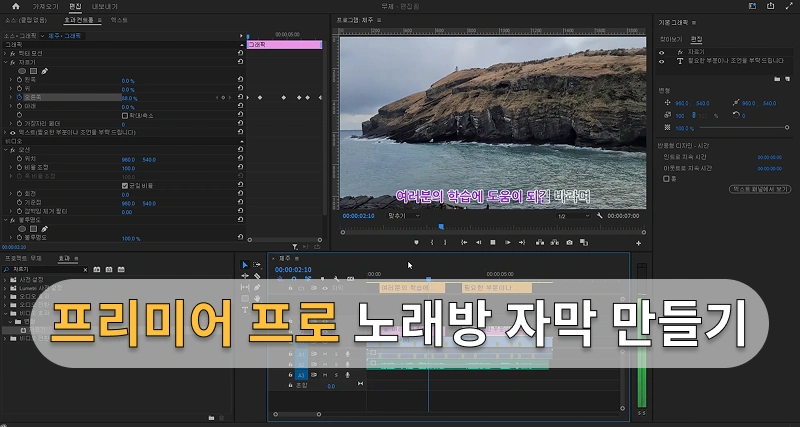
Task: Click the Add Marker icon under preview
Action: tap(416, 242)
